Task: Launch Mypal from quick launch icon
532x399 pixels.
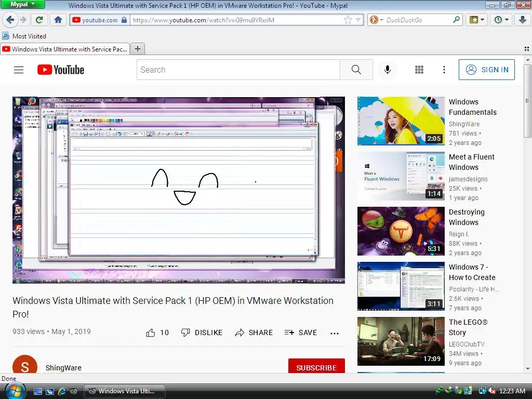Action: [74, 391]
